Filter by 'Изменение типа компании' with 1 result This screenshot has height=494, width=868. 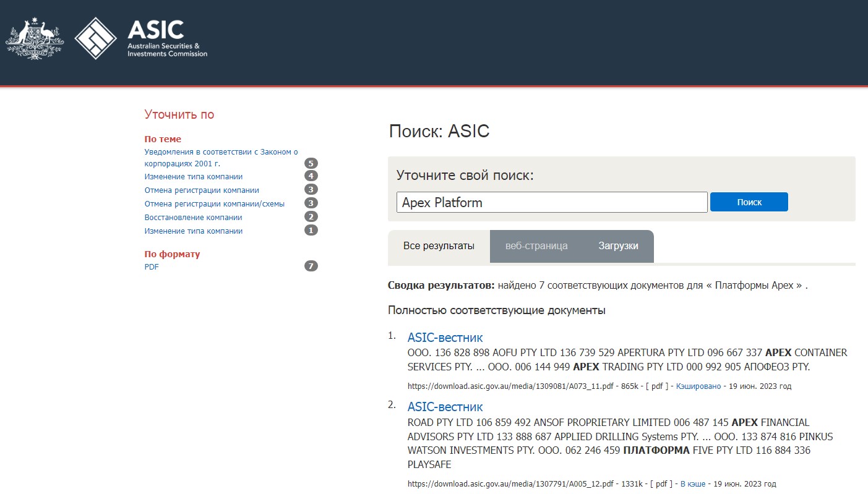point(194,231)
